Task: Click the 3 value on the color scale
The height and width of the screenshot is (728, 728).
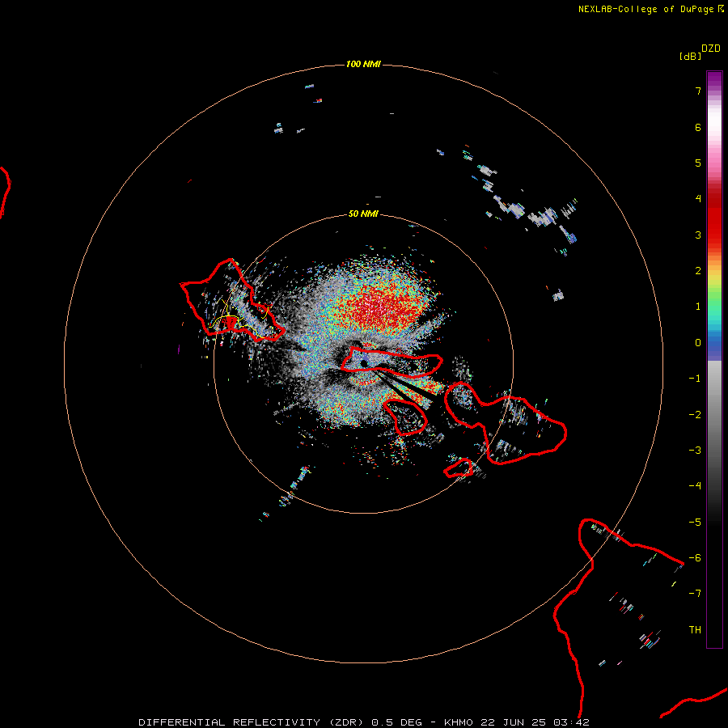Action: click(698, 235)
